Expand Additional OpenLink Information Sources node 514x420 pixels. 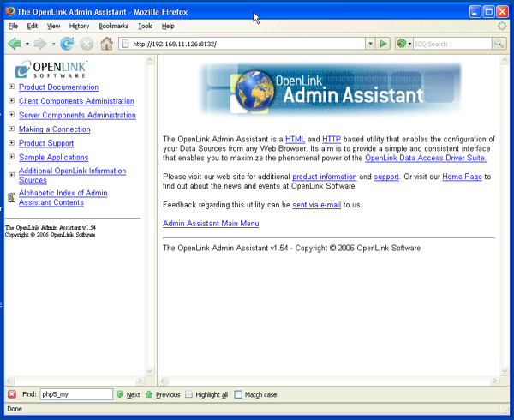click(x=11, y=175)
